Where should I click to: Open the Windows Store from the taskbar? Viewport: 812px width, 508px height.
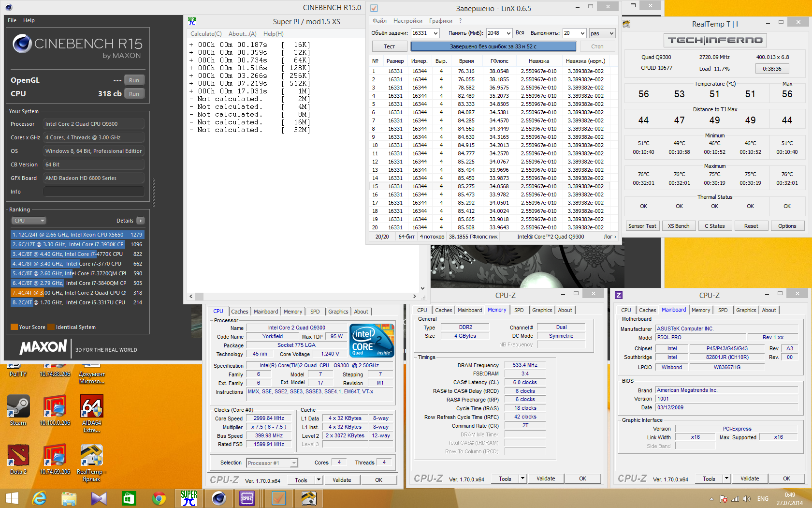tap(129, 498)
